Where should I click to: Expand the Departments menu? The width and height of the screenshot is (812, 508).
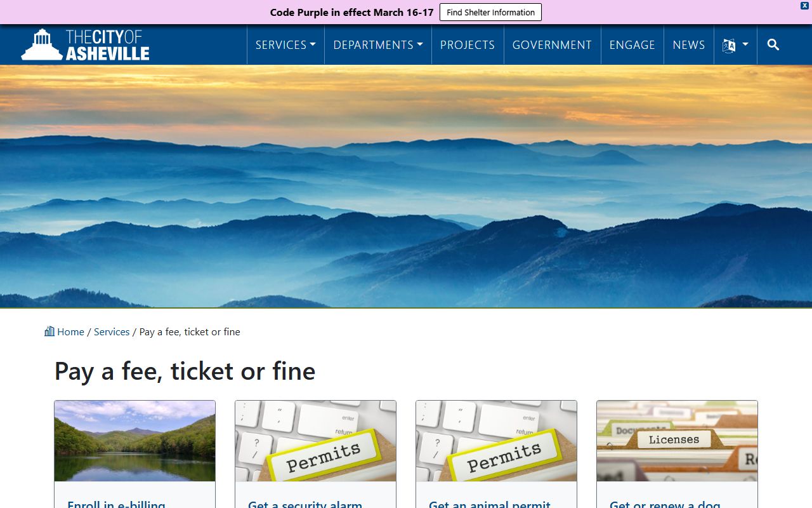coord(378,44)
